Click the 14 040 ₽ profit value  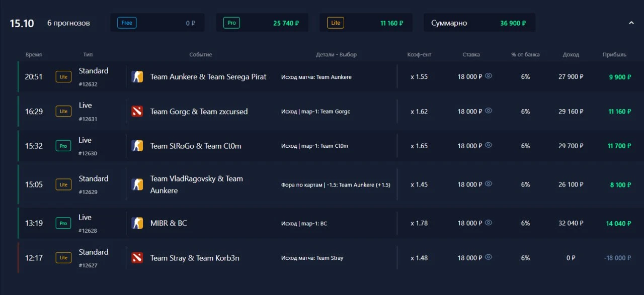[x=619, y=223]
